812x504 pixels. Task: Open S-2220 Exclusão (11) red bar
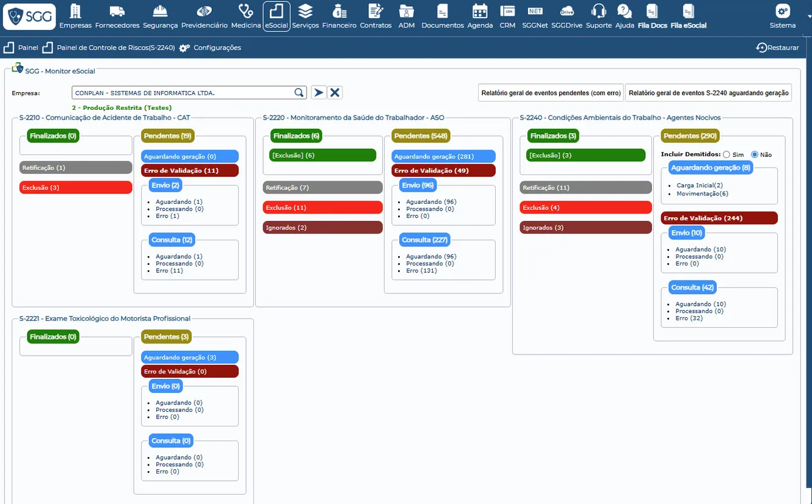point(323,207)
